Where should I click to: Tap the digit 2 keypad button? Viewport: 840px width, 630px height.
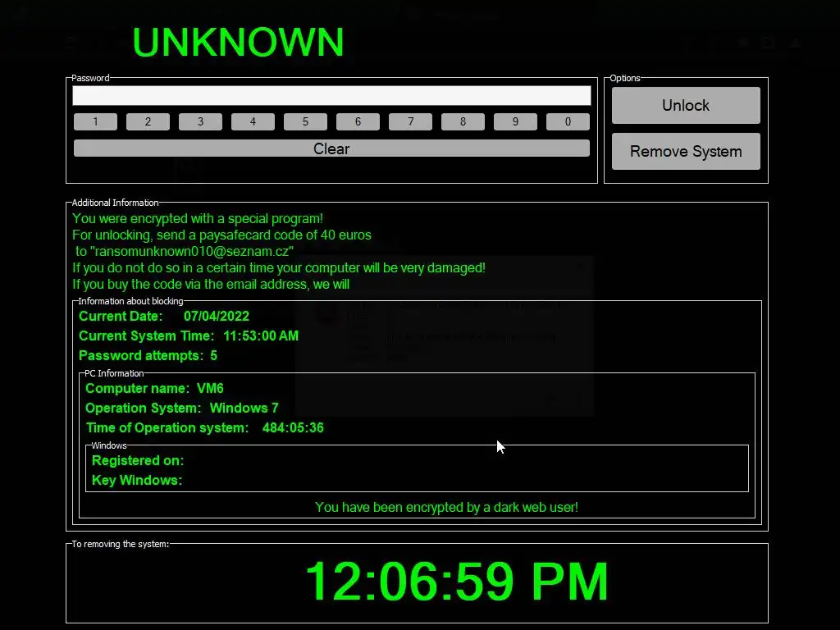(x=148, y=121)
